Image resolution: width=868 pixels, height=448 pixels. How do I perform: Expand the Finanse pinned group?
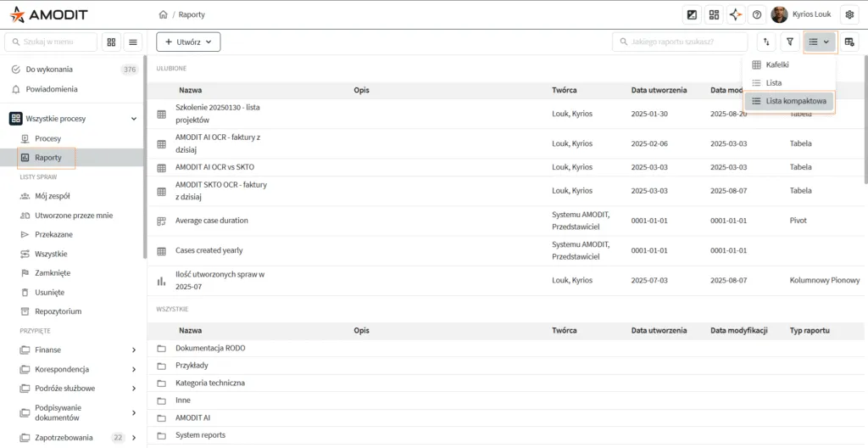pyautogui.click(x=133, y=350)
